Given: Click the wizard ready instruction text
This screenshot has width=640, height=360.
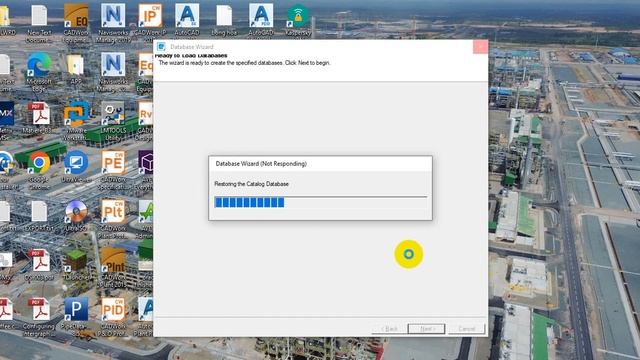Looking at the screenshot, I should click(244, 63).
